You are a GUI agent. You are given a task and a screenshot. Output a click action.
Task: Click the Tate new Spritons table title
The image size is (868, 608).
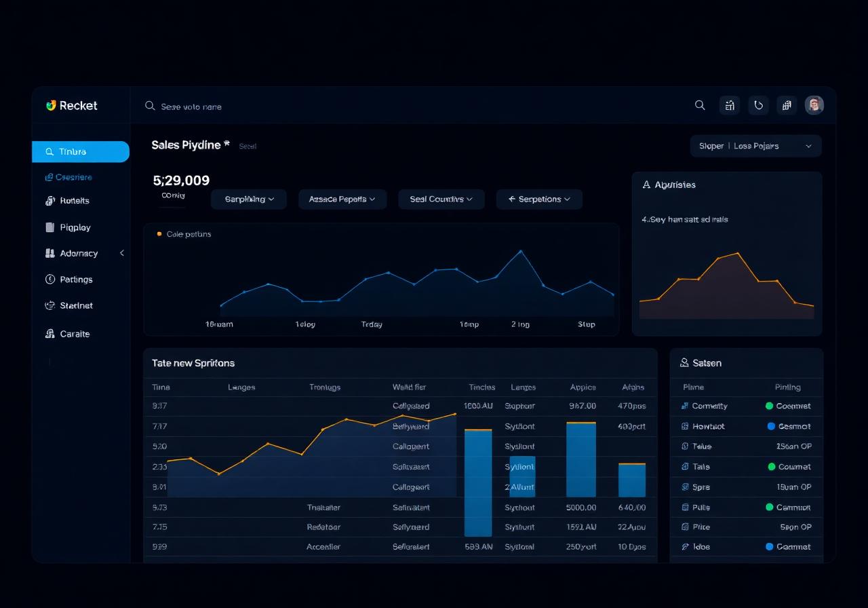coord(193,363)
